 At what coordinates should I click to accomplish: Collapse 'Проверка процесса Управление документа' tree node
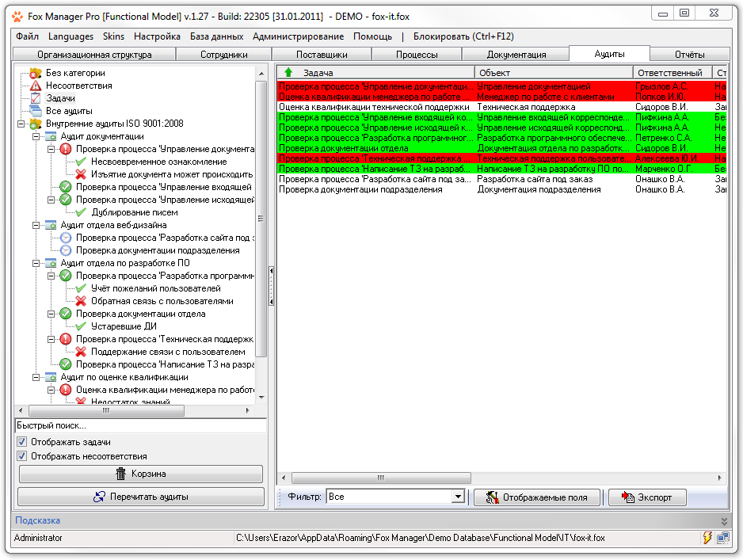pos(51,149)
